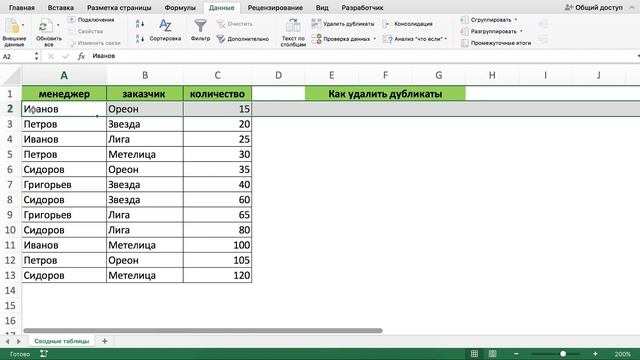Sort descending Z to A icon
This screenshot has height=360, width=640.
(x=140, y=39)
